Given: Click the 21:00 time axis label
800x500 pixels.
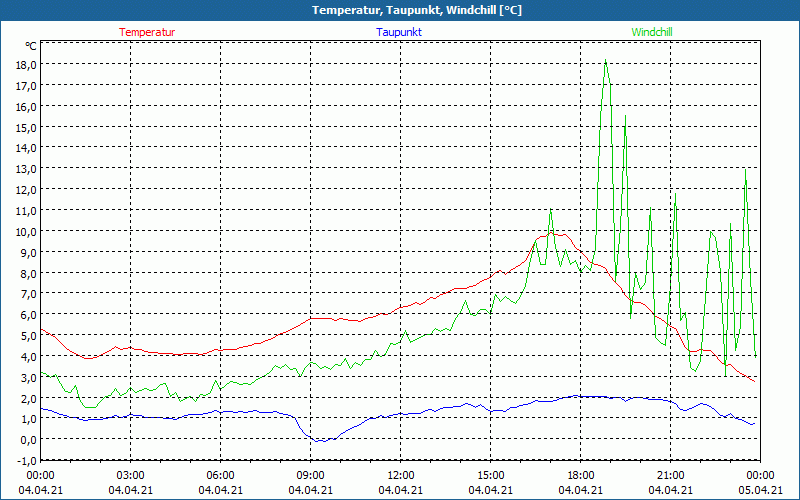Looking at the screenshot, I should click(x=670, y=476).
